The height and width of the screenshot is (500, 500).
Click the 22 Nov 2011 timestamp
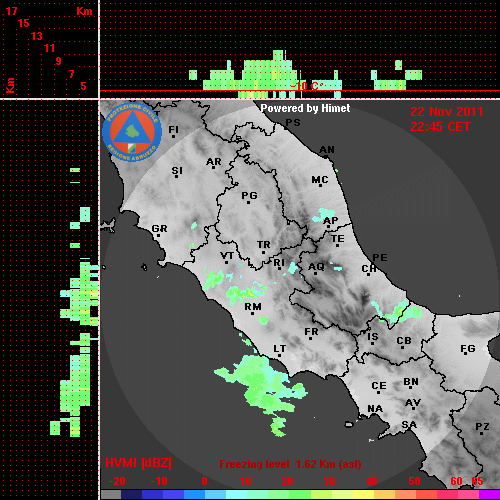pos(447,112)
